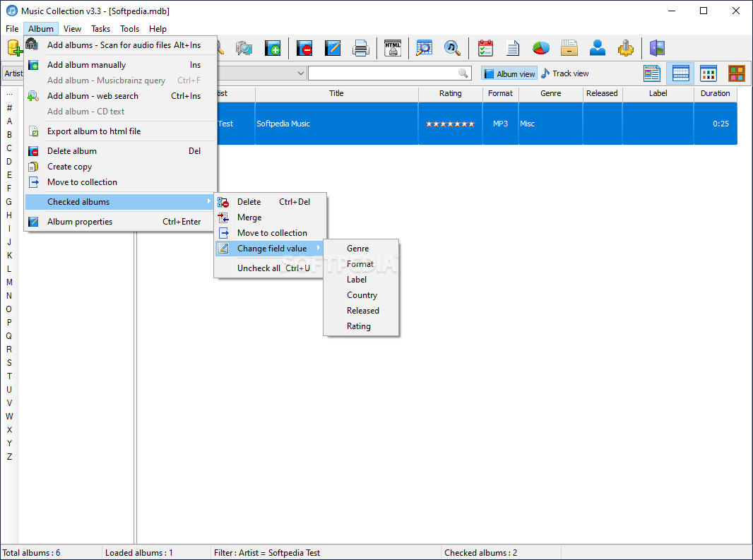Screen dimensions: 753x560
Task: Click the Softpedia Music album title
Action: (283, 124)
